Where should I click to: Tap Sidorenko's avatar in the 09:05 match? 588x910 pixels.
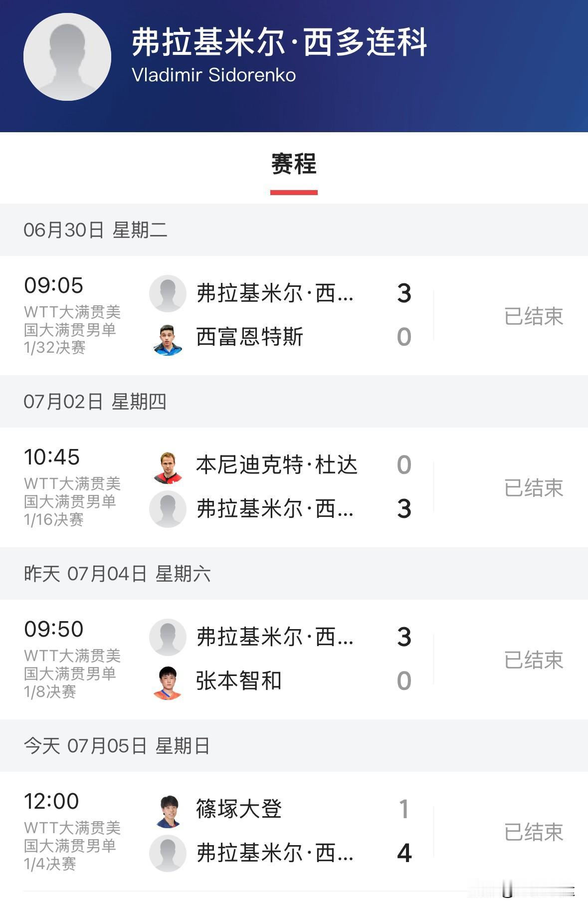168,293
